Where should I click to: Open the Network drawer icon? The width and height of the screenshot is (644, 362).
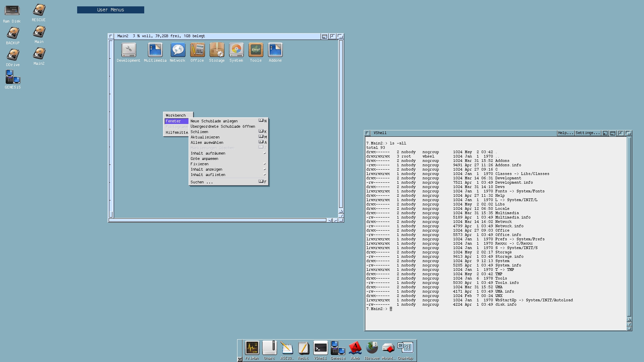pos(177,50)
